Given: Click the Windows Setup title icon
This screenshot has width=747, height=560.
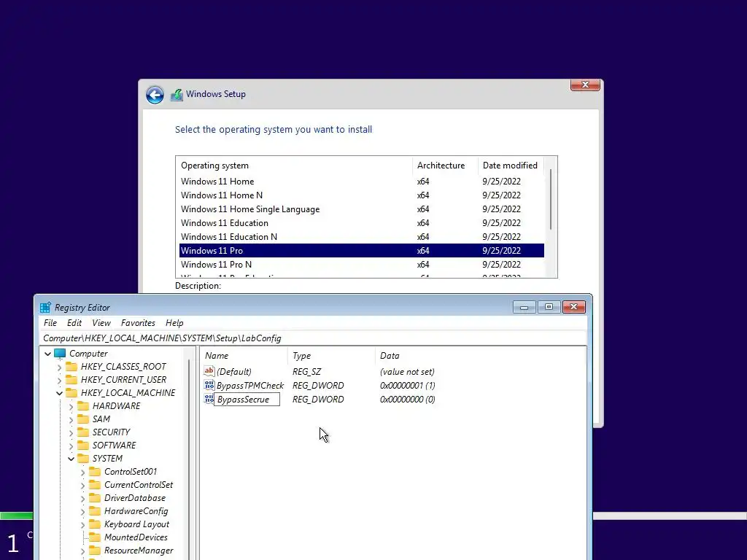Looking at the screenshot, I should coord(177,94).
